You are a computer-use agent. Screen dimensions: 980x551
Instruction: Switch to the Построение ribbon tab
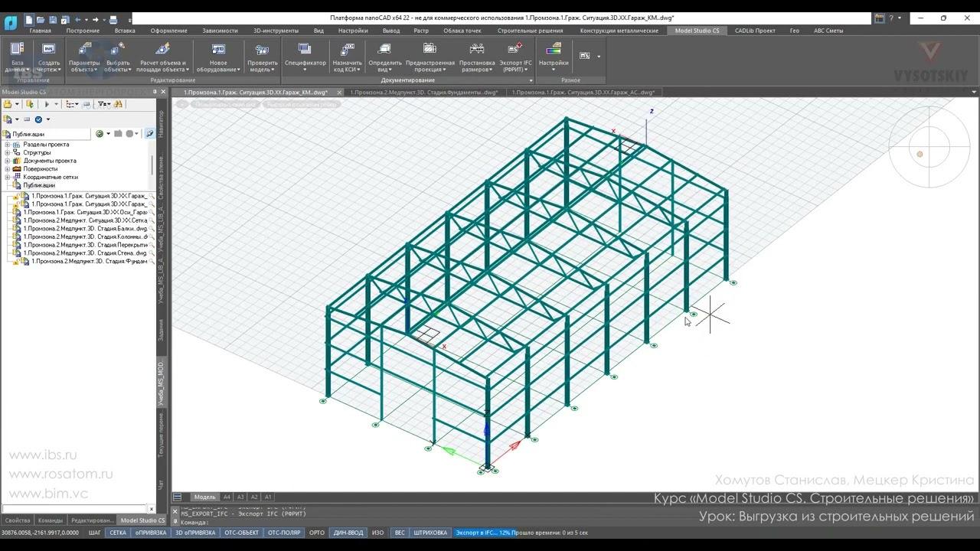coord(83,31)
